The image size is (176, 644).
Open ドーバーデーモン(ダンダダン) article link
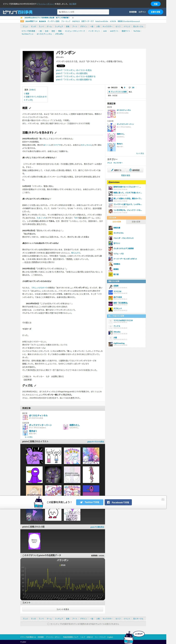(125, 259)
